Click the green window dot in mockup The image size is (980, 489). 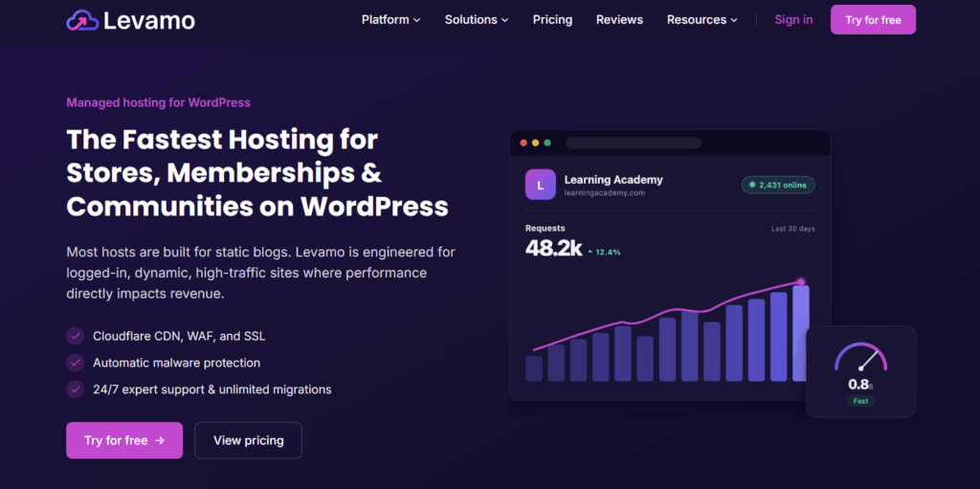click(547, 143)
